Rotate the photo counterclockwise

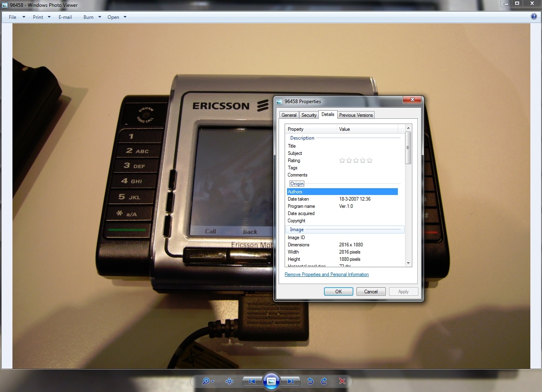click(x=310, y=381)
